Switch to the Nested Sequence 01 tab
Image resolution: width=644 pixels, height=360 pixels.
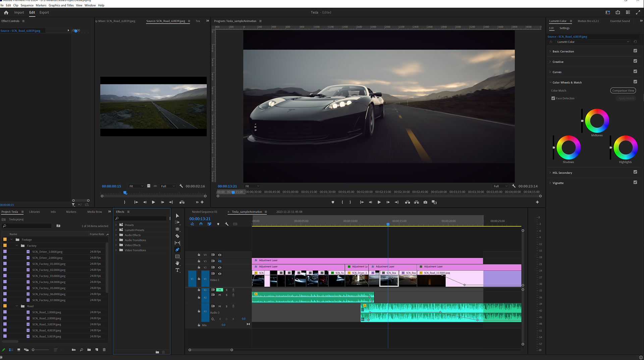click(x=204, y=212)
